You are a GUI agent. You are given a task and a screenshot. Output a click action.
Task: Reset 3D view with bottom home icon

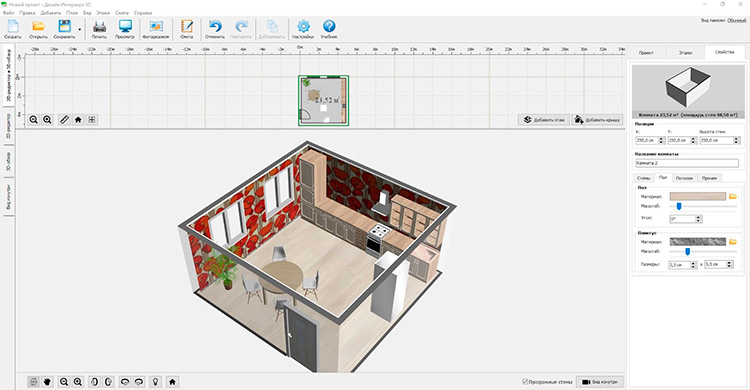click(172, 381)
